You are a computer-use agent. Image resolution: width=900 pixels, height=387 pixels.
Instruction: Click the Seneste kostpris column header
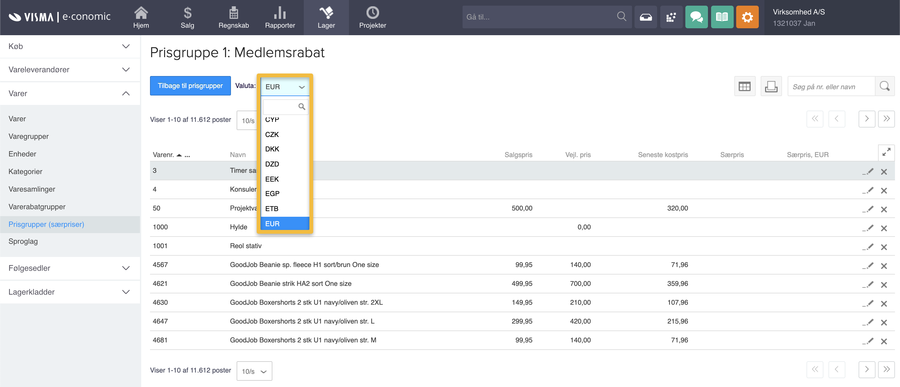pyautogui.click(x=662, y=155)
